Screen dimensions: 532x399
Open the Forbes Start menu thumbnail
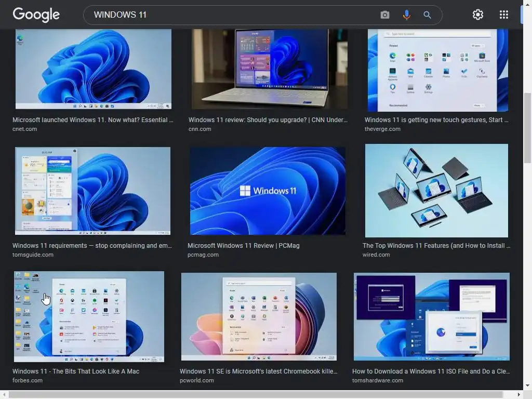point(89,316)
